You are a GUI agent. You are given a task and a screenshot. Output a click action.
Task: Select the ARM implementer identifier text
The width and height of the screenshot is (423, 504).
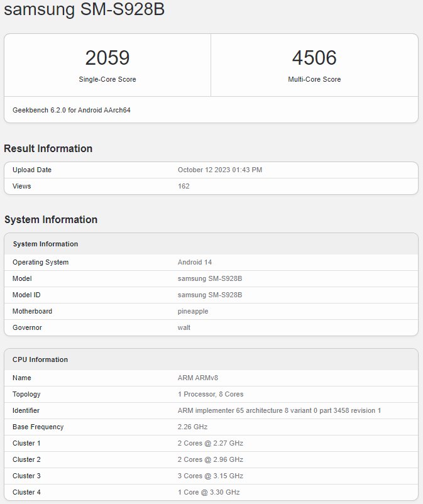(279, 411)
